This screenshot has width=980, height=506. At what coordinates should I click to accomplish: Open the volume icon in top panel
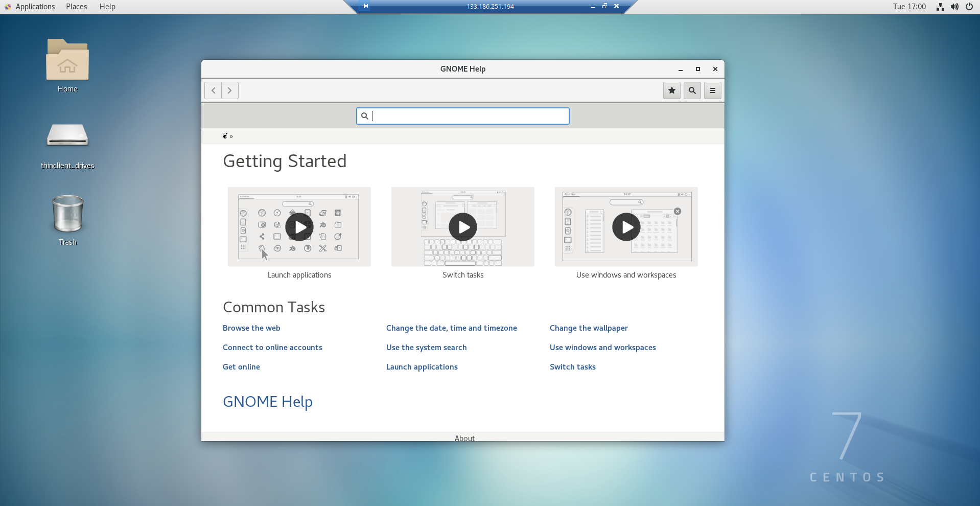tap(954, 7)
